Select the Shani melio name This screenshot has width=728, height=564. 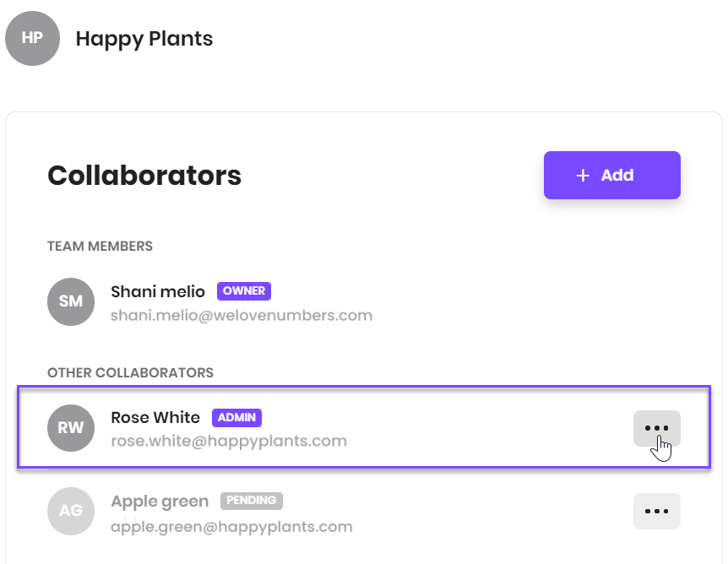[x=158, y=291]
